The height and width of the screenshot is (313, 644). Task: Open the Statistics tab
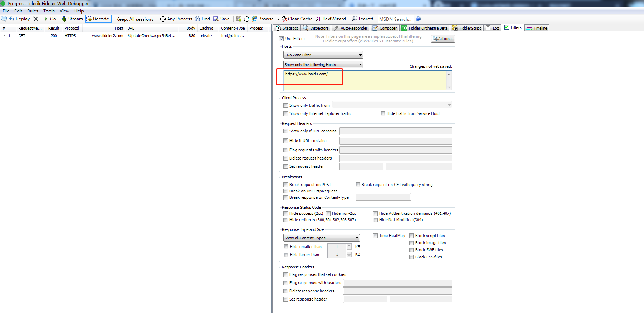[287, 28]
